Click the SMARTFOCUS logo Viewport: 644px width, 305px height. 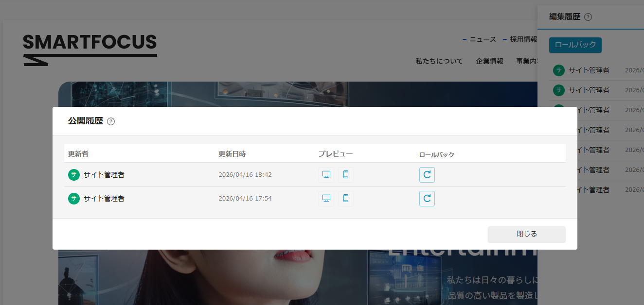[90, 49]
